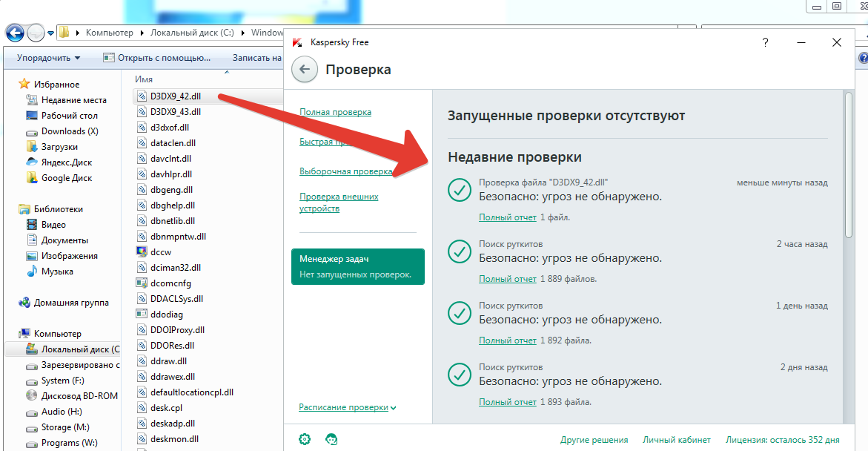Select Недавние места in Explorer sidebar
Image resolution: width=868 pixels, height=451 pixels.
[73, 99]
